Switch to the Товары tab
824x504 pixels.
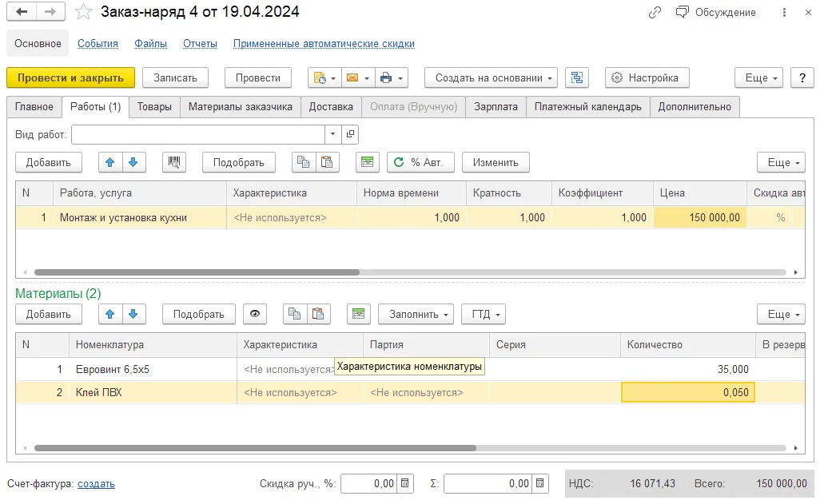click(154, 107)
